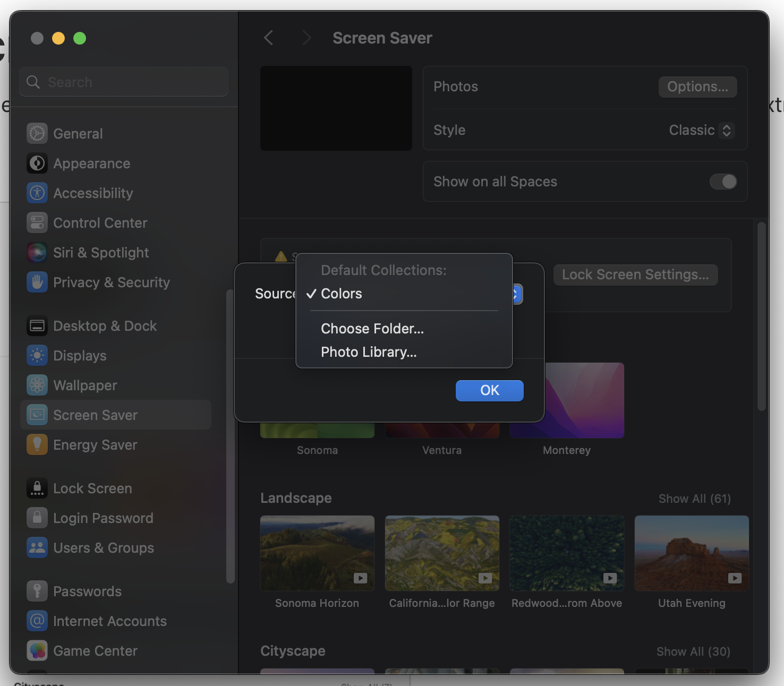Open the Photos Options... button

pyautogui.click(x=698, y=87)
